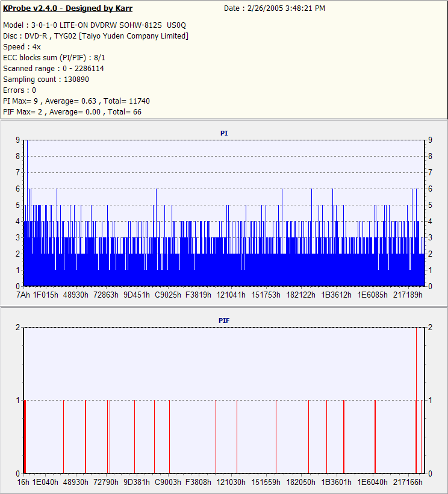Click the PIF chart x-axis label 1E040h

pyautogui.click(x=46, y=483)
